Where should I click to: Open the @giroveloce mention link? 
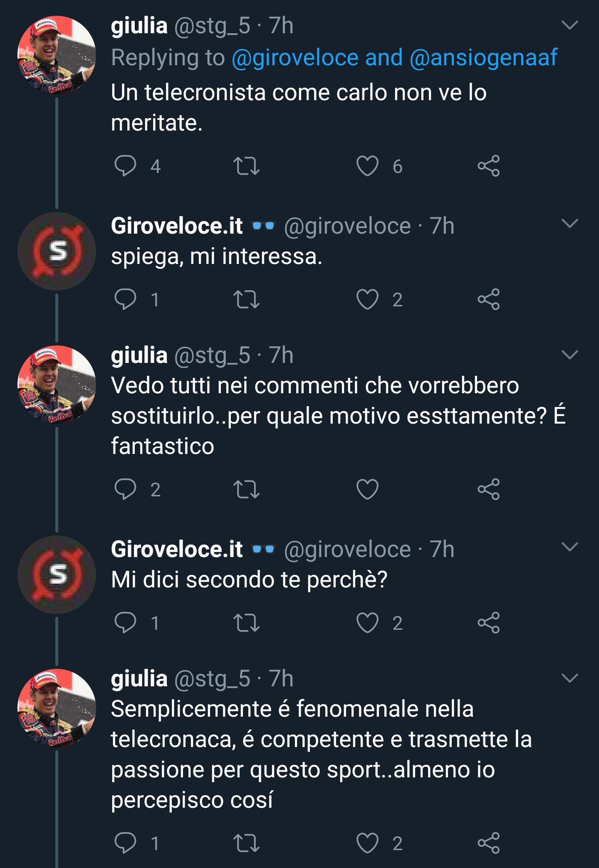coord(295,57)
